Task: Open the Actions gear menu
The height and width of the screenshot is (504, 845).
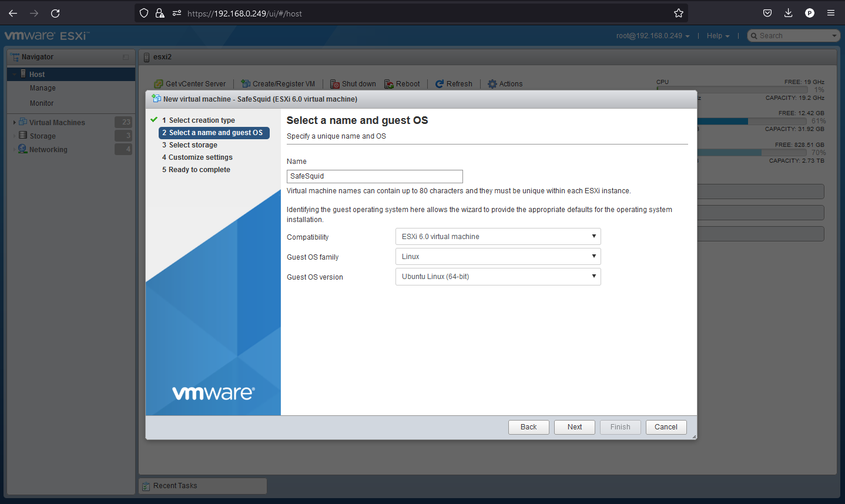Action: click(x=504, y=83)
